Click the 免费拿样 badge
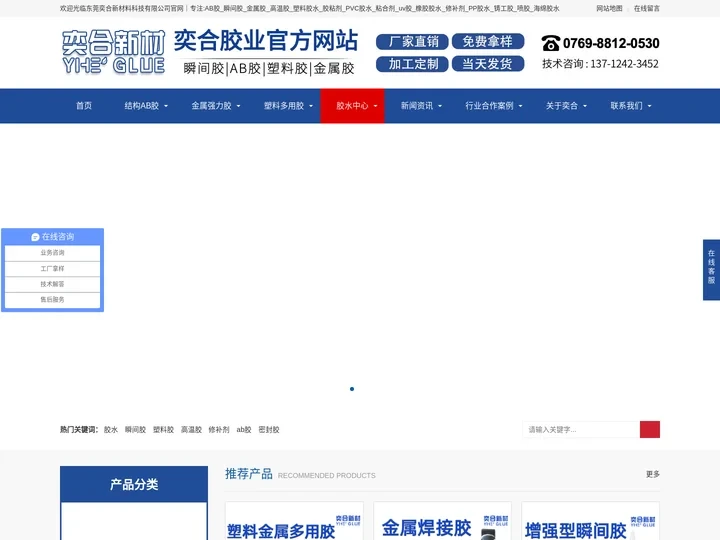 tap(488, 41)
